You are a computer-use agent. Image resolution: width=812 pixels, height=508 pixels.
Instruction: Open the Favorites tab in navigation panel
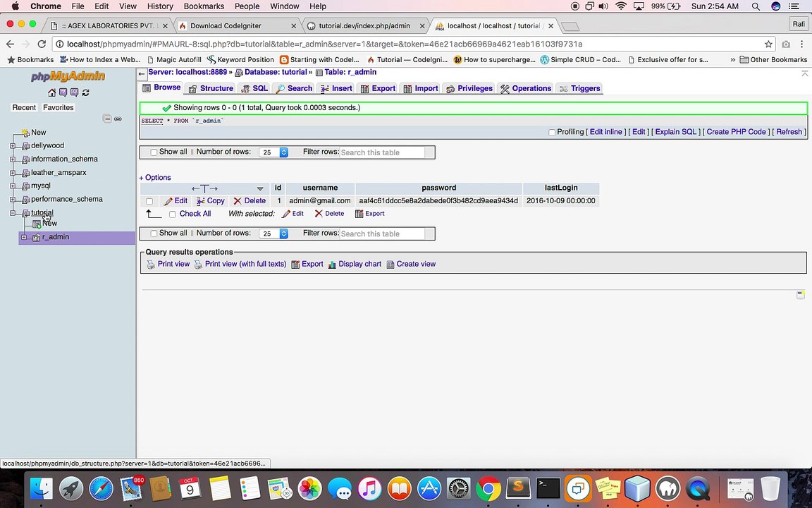tap(58, 107)
